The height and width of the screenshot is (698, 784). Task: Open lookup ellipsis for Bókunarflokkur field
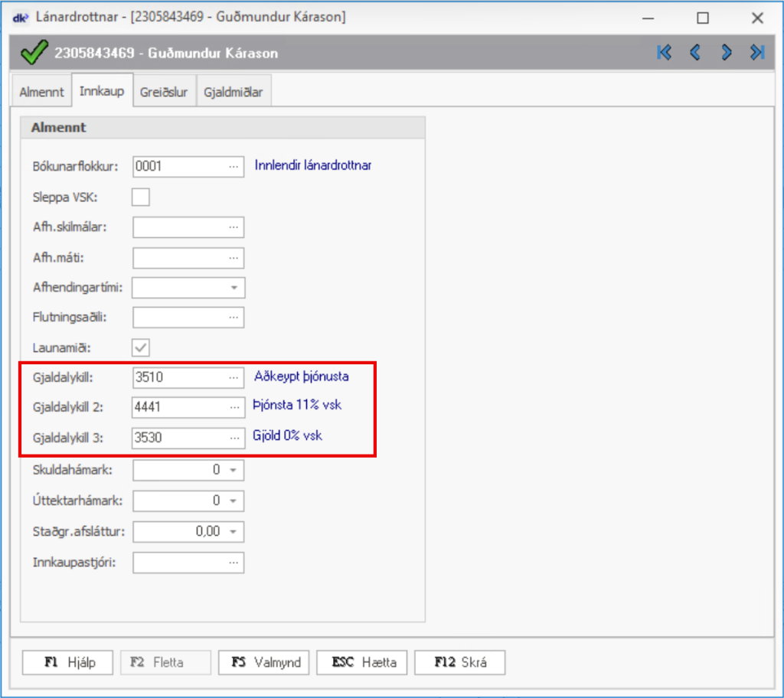click(234, 165)
